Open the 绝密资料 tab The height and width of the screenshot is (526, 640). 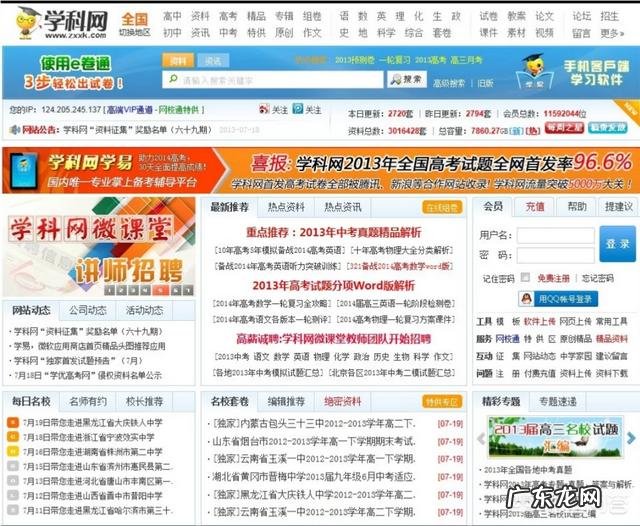click(343, 401)
